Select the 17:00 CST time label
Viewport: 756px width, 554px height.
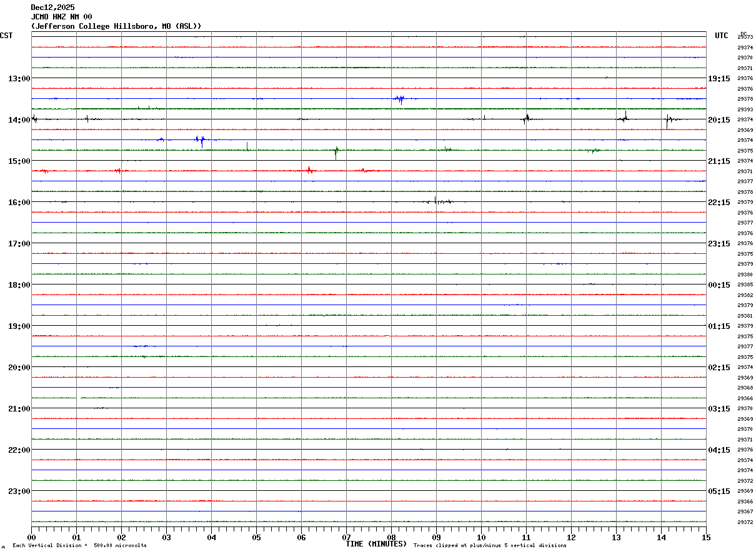(x=19, y=244)
